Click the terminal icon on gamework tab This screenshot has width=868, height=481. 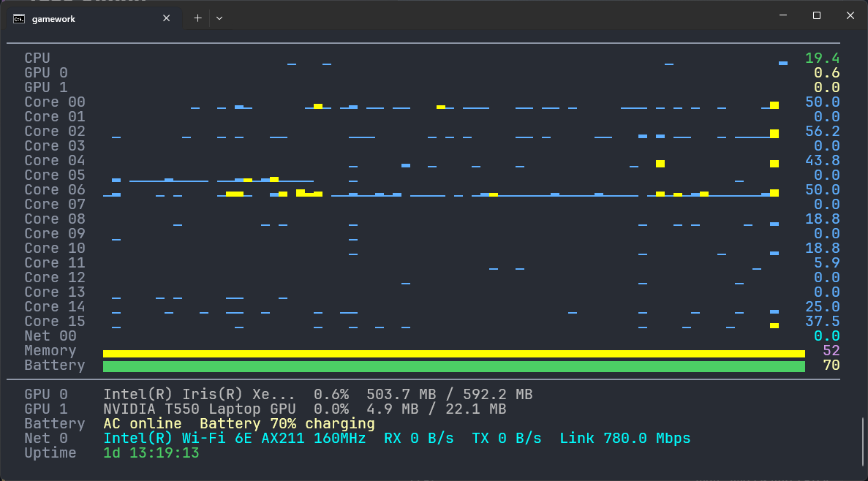pos(19,19)
